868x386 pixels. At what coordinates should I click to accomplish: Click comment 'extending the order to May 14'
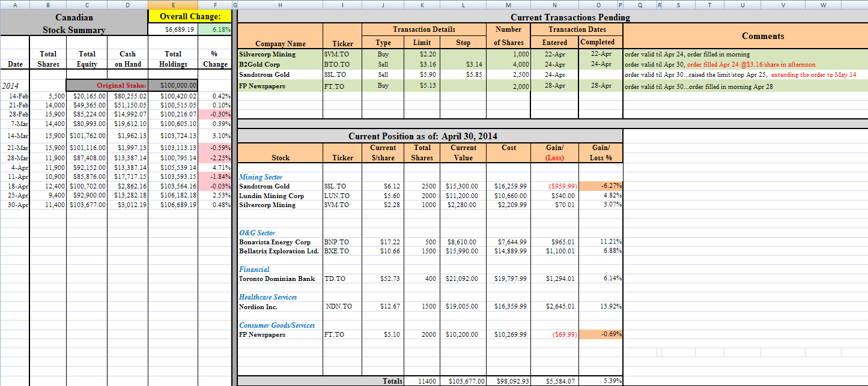[813, 74]
